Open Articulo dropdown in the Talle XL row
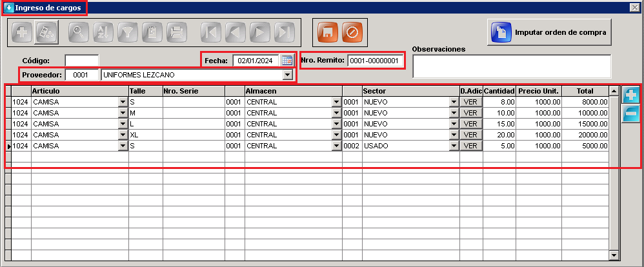The image size is (644, 267). (123, 135)
